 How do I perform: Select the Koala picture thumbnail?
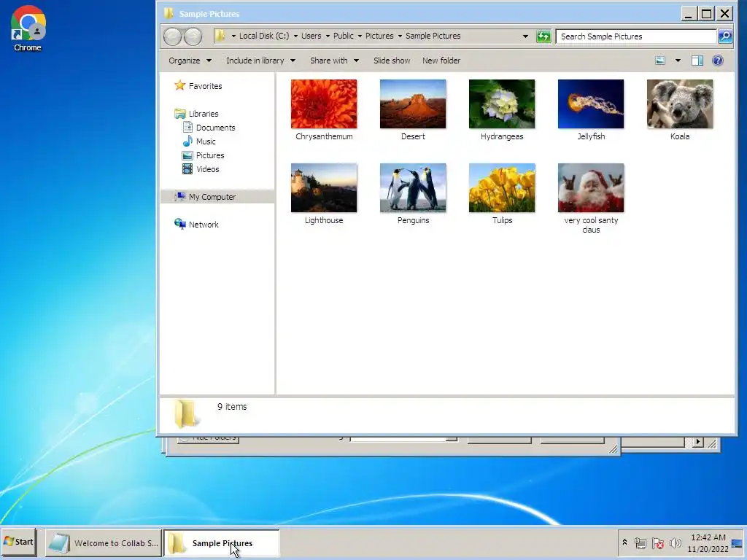tap(680, 104)
